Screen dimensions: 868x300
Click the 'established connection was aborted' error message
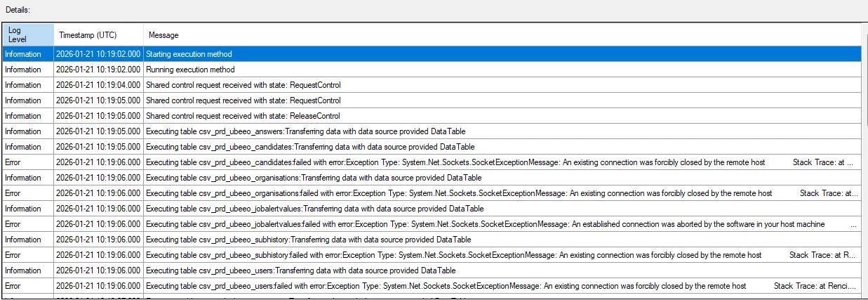[484, 224]
